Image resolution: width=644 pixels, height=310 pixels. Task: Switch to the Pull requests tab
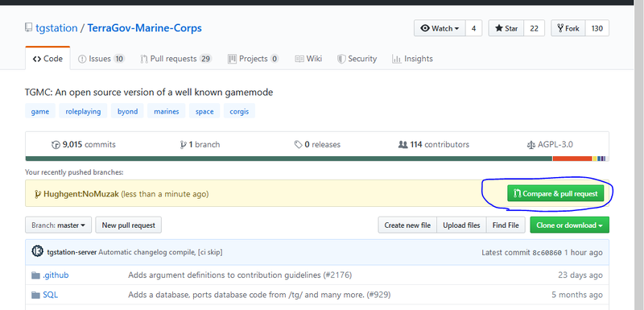pyautogui.click(x=175, y=59)
